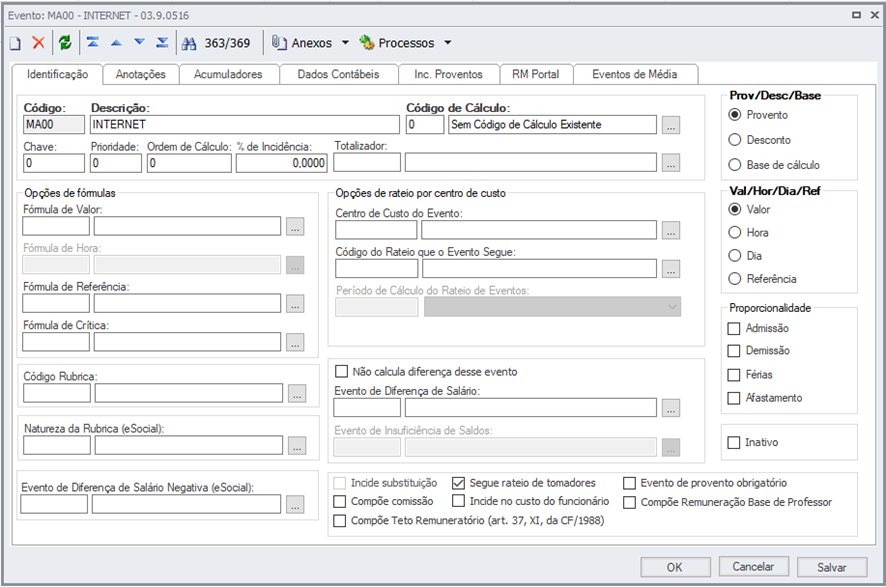Screen dimensions: 886x587
Task: Click the Salvar button
Action: click(x=832, y=567)
